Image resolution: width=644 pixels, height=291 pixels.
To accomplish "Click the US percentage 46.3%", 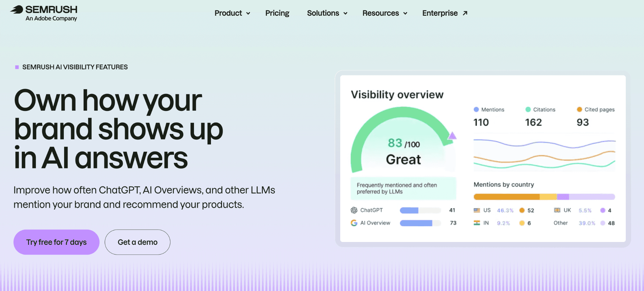I will 505,210.
